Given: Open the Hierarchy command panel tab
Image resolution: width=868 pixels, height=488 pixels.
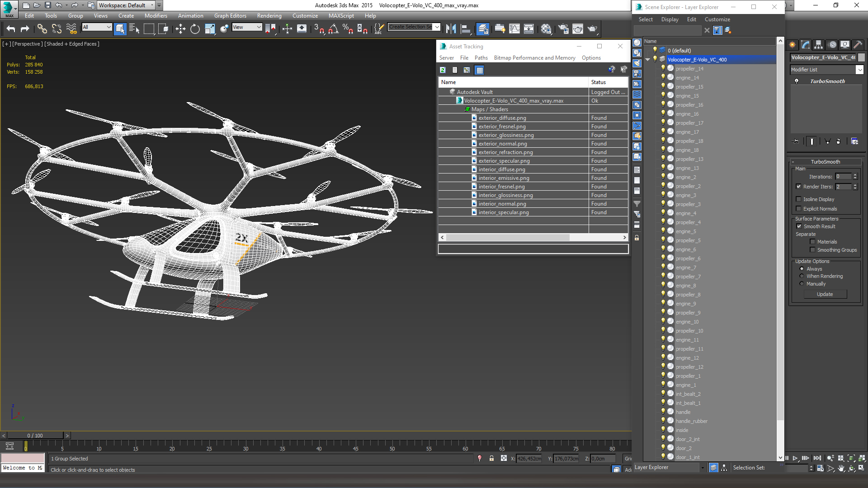Looking at the screenshot, I should click(x=819, y=45).
